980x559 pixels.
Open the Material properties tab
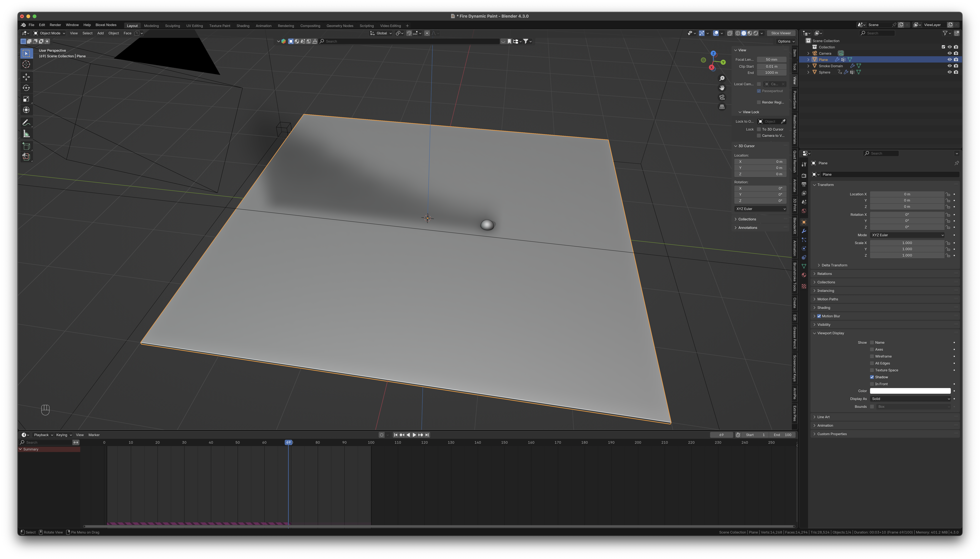click(804, 275)
